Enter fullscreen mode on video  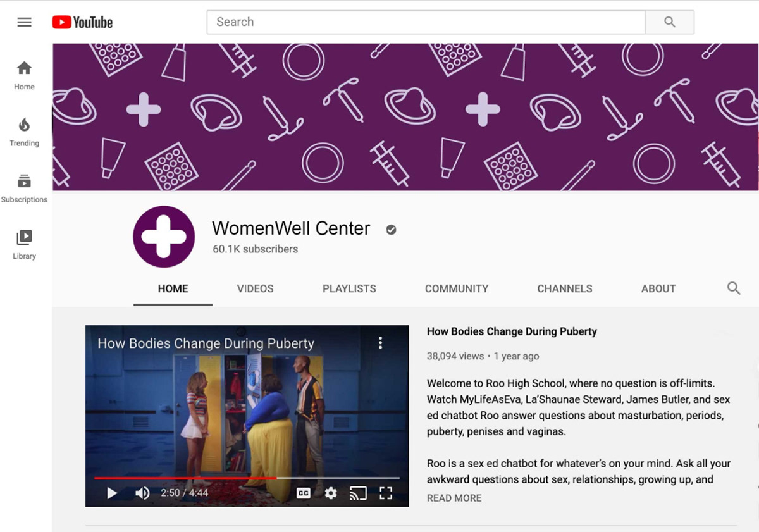(386, 493)
